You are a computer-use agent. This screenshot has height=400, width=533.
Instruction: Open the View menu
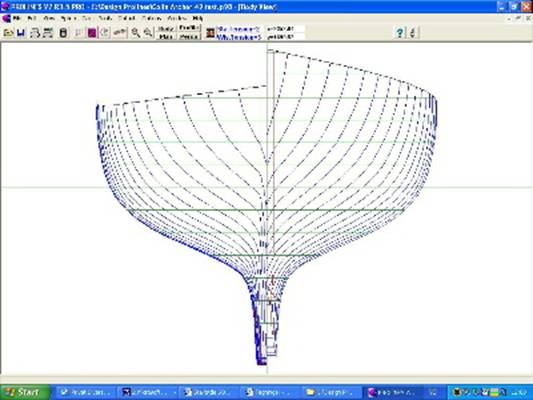point(50,18)
